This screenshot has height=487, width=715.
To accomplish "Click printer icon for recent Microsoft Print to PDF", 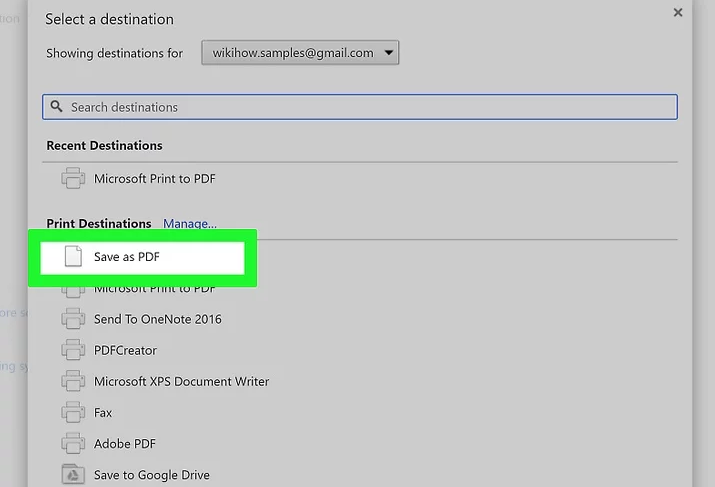I will [x=73, y=178].
